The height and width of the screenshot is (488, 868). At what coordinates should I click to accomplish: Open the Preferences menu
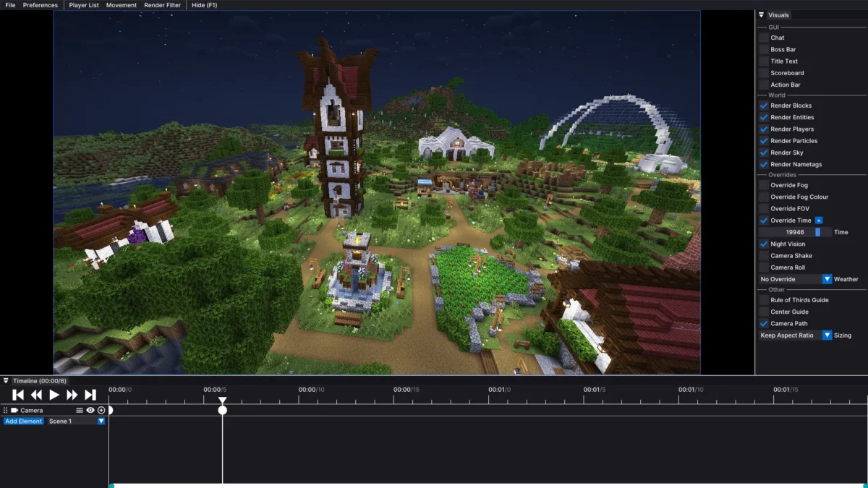pos(41,5)
